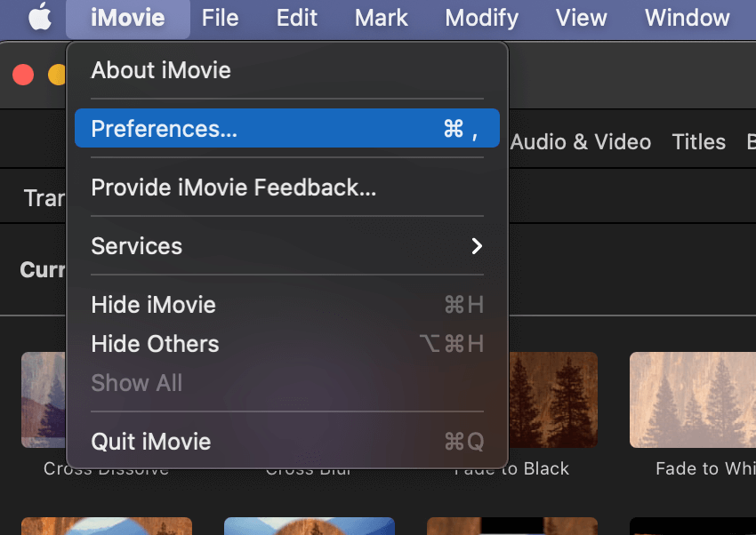Open the Window menu
Image resolution: width=756 pixels, height=535 pixels.
click(x=687, y=18)
